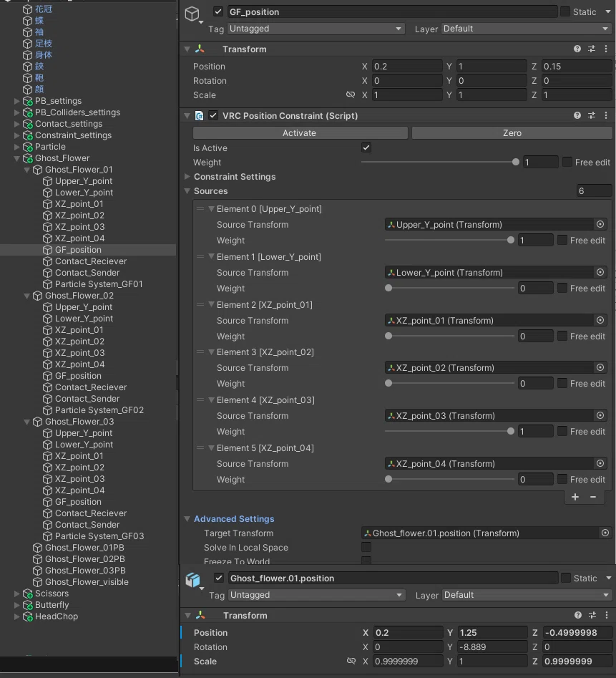Adjust the main constraint Weight slider

coord(440,162)
